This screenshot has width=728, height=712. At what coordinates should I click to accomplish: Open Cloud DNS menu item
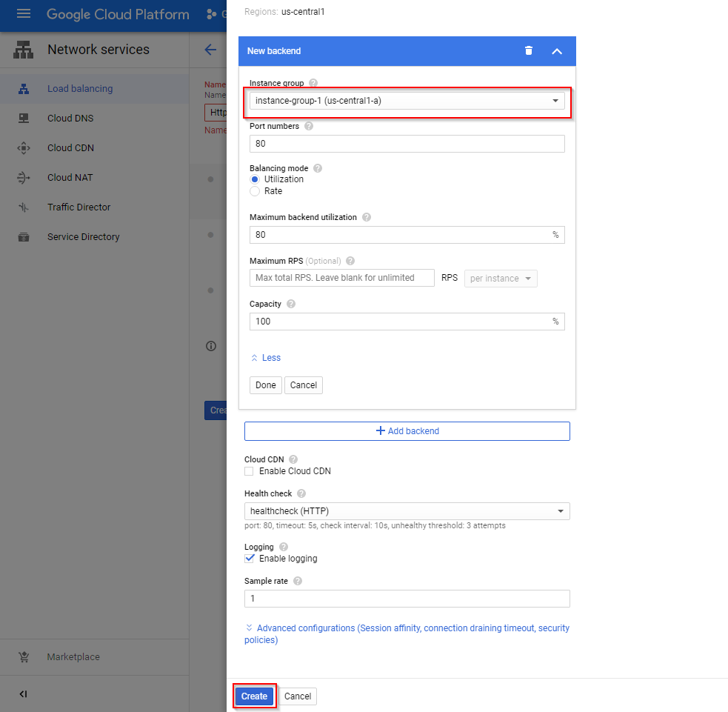[x=95, y=119]
